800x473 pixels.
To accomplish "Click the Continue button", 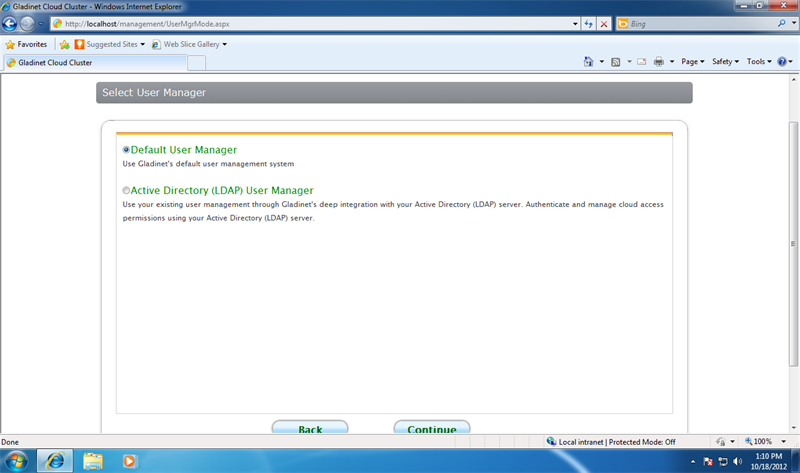I will [432, 428].
